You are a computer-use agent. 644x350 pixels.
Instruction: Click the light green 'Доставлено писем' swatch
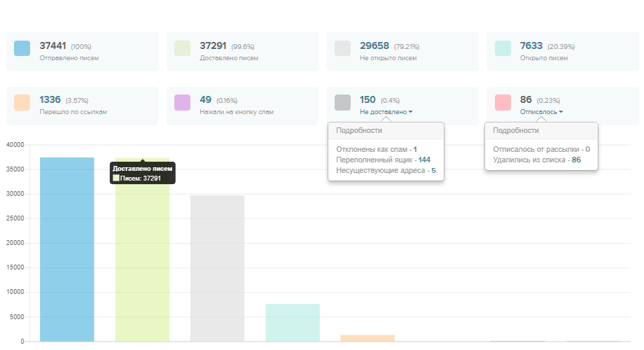point(182,48)
